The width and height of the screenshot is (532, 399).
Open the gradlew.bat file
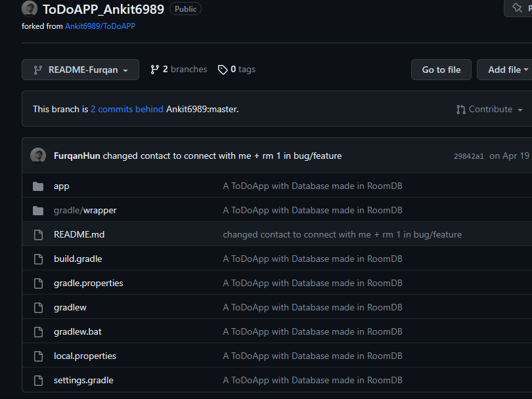pyautogui.click(x=78, y=331)
